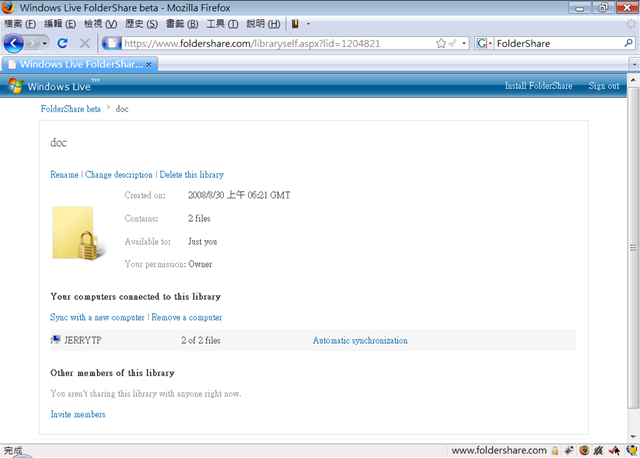Click the Invite members link
The width and height of the screenshot is (640, 458).
tap(78, 414)
